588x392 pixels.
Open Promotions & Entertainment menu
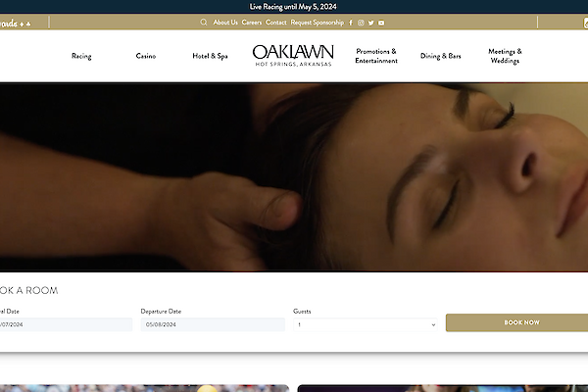tap(376, 56)
